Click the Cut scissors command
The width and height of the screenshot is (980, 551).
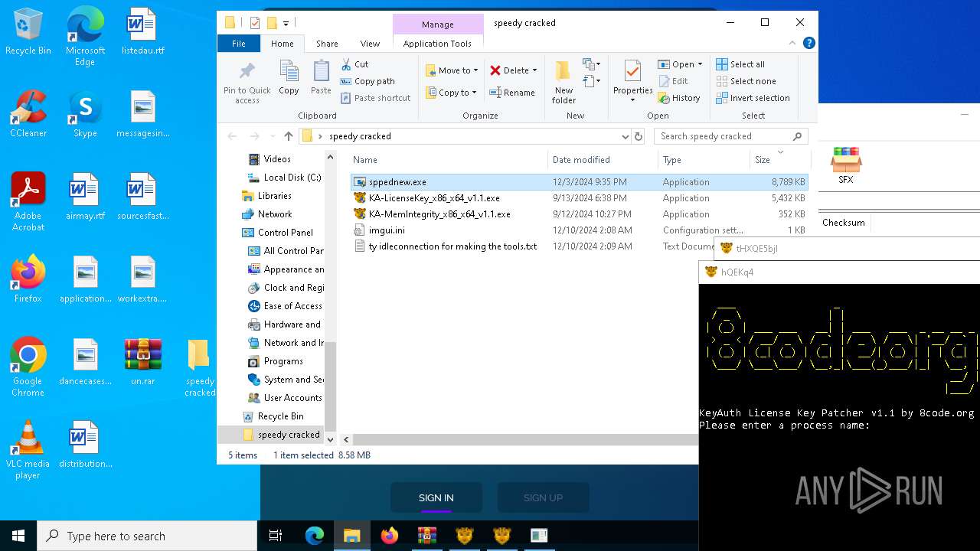tap(355, 64)
